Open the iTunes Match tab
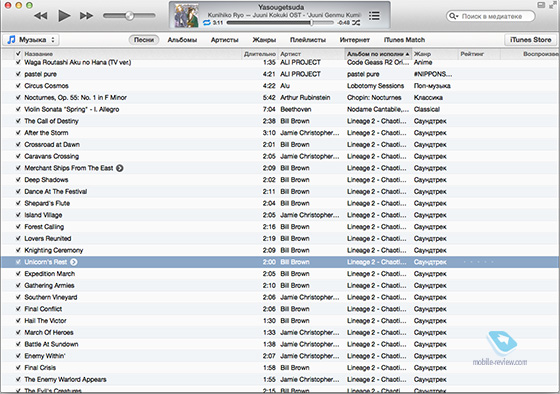 (404, 40)
